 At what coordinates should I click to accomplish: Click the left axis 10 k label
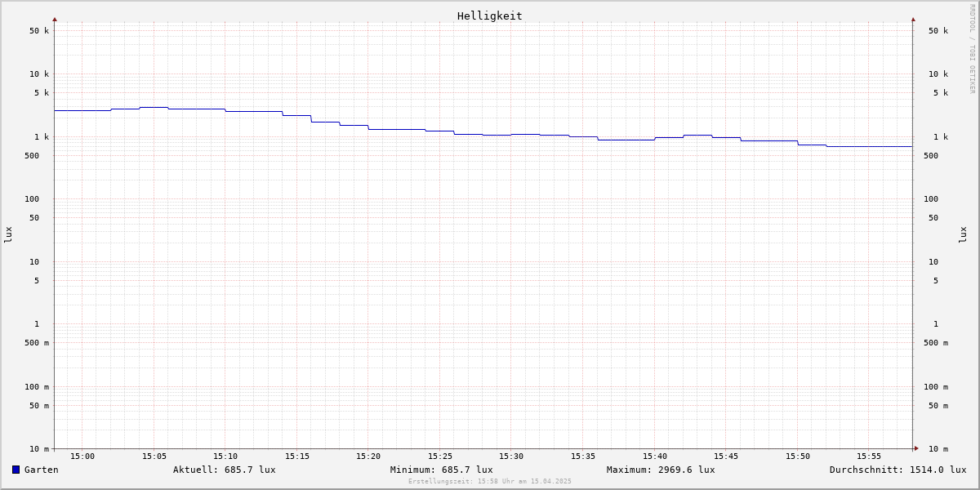(x=39, y=73)
